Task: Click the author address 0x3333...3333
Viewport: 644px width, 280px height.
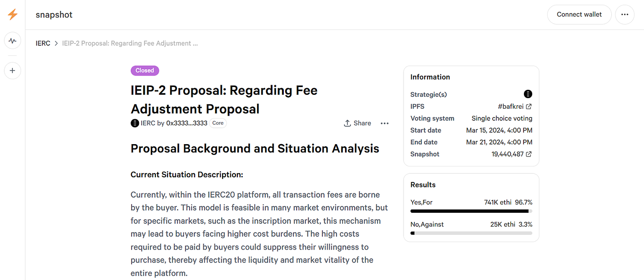Action: click(187, 123)
